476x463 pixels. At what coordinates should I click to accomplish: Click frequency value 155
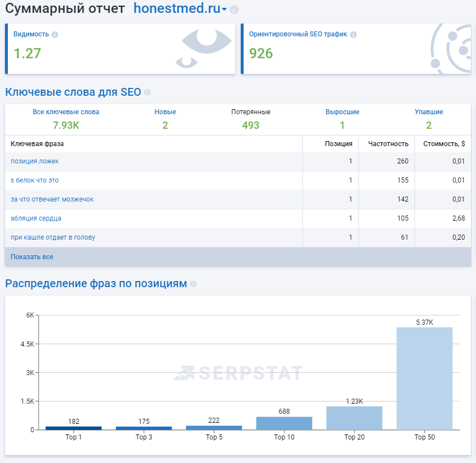[403, 180]
